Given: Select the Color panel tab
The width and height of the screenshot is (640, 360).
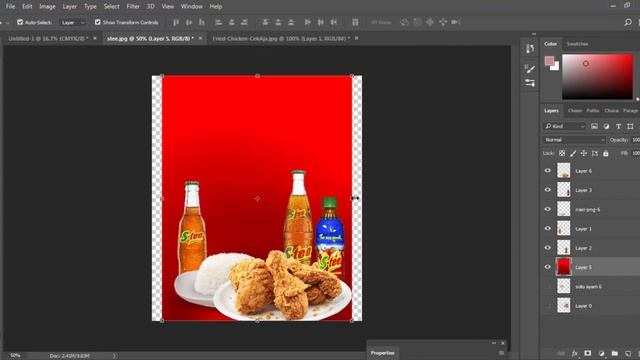Looking at the screenshot, I should (x=550, y=44).
